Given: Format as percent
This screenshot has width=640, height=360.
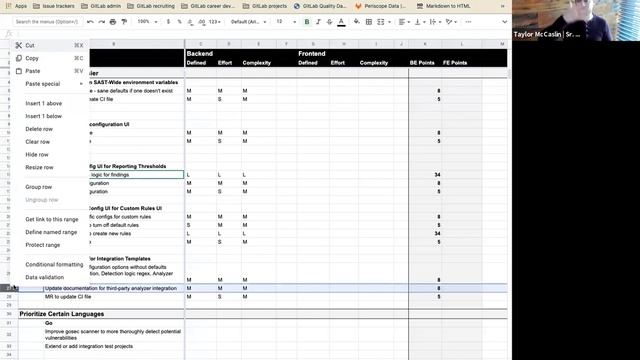Looking at the screenshot, I should coord(179,22).
